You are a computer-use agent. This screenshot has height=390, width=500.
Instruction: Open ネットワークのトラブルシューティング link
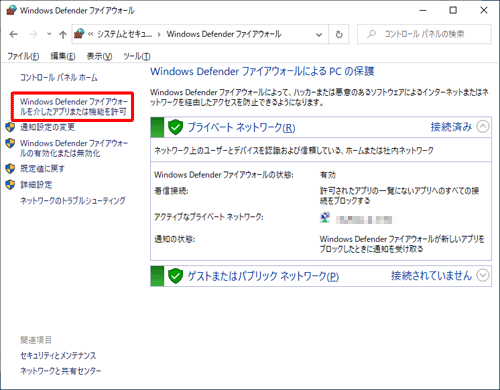(73, 201)
